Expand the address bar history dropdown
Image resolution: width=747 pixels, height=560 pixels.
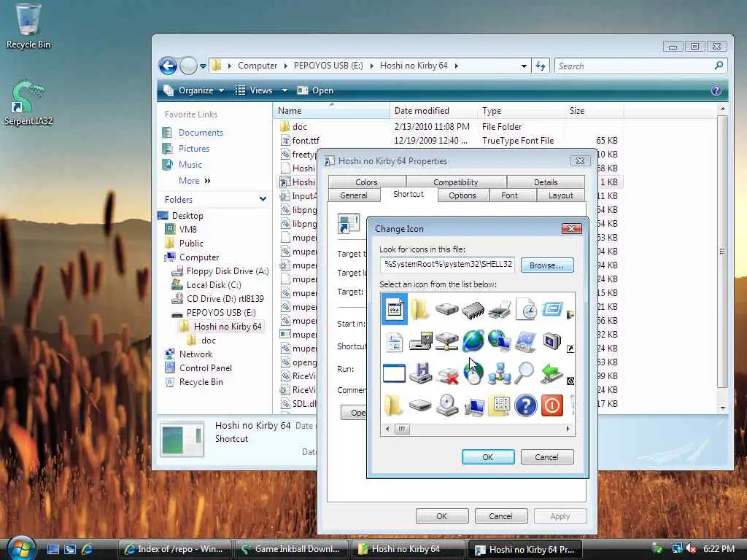pyautogui.click(x=524, y=66)
